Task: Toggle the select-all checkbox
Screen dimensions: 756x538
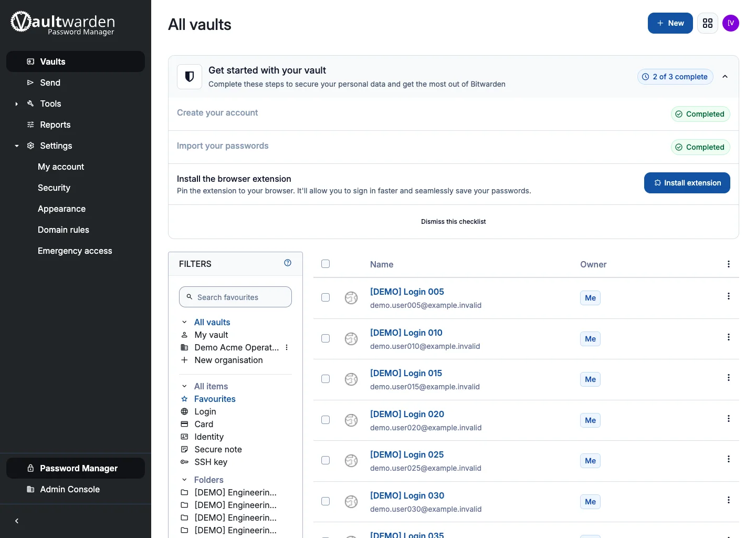Action: click(x=325, y=264)
